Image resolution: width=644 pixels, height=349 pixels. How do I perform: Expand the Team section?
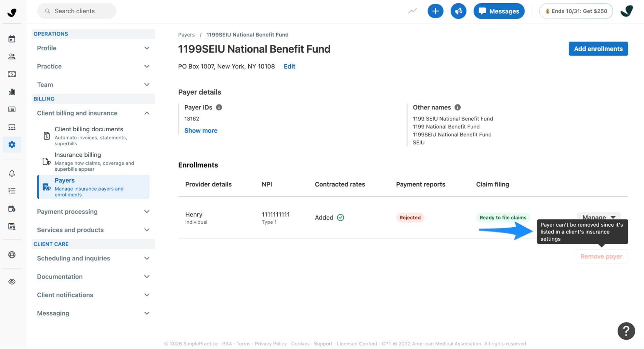(x=93, y=85)
